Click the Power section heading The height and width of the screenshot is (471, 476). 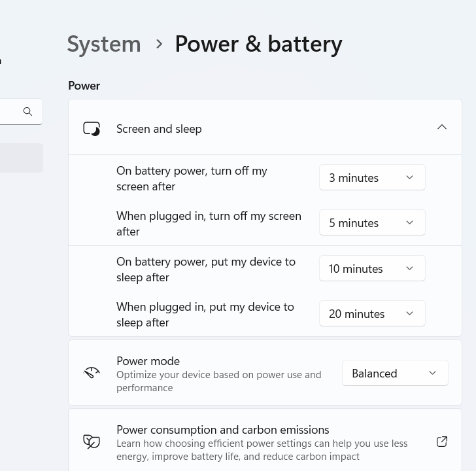(x=84, y=86)
